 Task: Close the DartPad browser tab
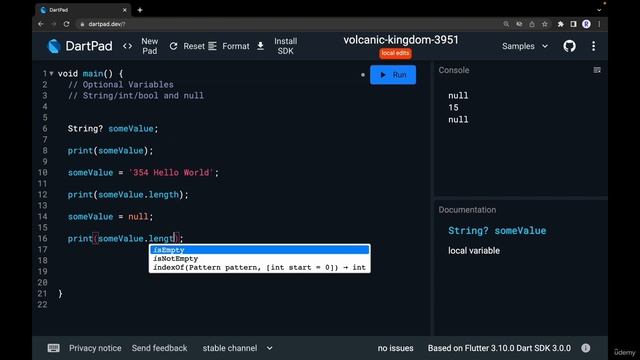tap(124, 10)
